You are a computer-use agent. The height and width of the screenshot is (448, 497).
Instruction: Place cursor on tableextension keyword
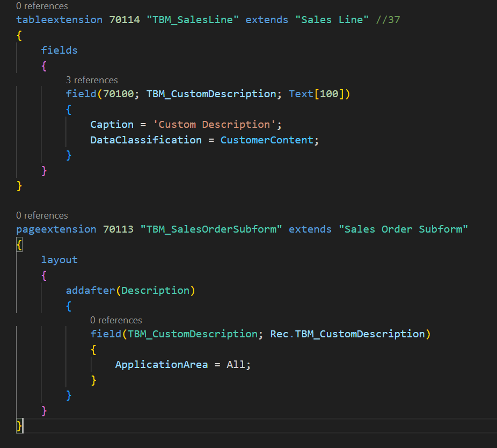pyautogui.click(x=59, y=19)
